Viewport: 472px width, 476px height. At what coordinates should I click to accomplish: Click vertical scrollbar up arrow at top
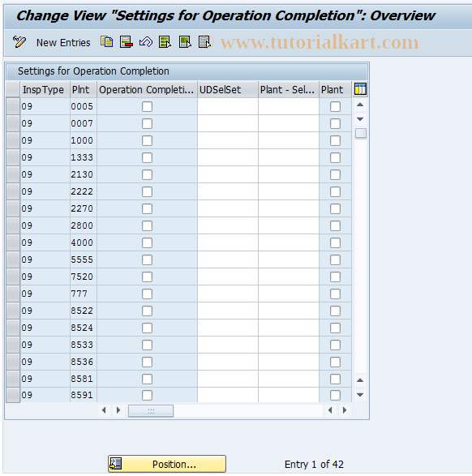360,105
